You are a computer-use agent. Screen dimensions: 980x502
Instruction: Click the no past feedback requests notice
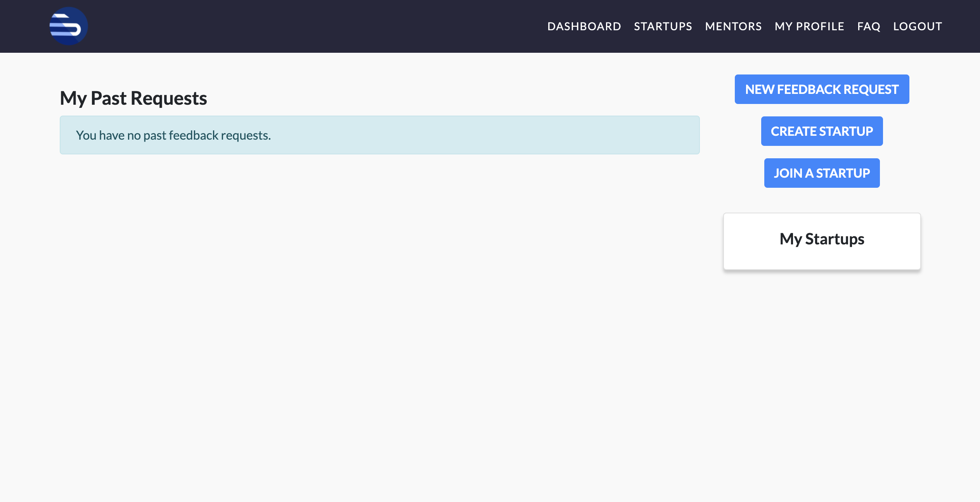pos(173,135)
